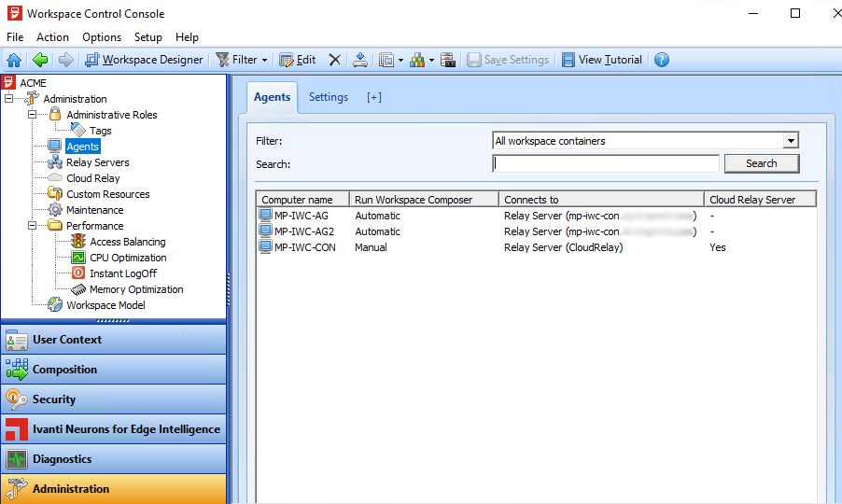
Task: Select ACME root in the tree
Action: (33, 83)
